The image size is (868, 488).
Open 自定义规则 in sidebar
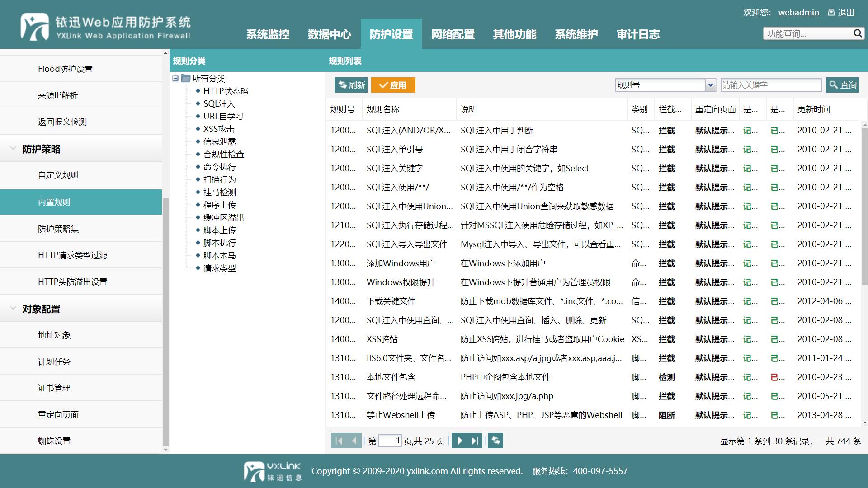(81, 175)
